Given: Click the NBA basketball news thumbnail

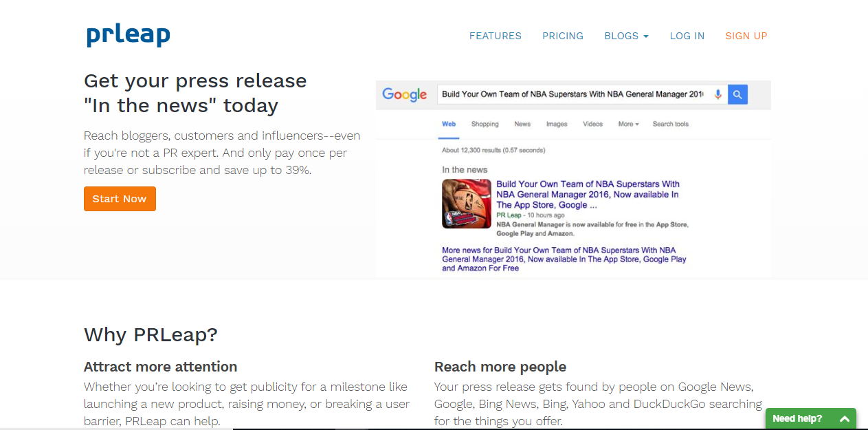Looking at the screenshot, I should point(467,204).
